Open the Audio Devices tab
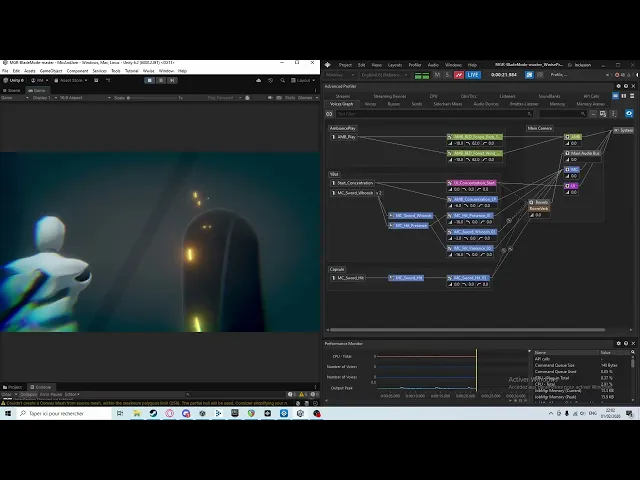640x480 pixels. [x=486, y=104]
